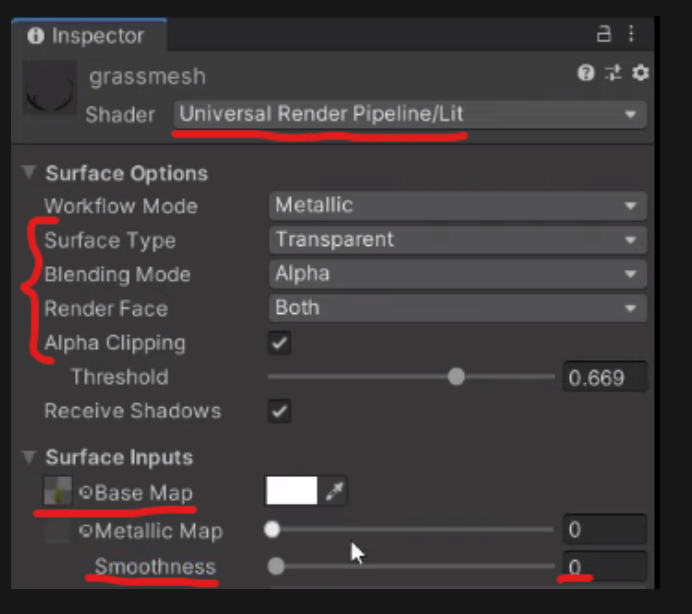Click the Metallic Map texture picker circle
The height and width of the screenshot is (614, 692).
pos(86,530)
